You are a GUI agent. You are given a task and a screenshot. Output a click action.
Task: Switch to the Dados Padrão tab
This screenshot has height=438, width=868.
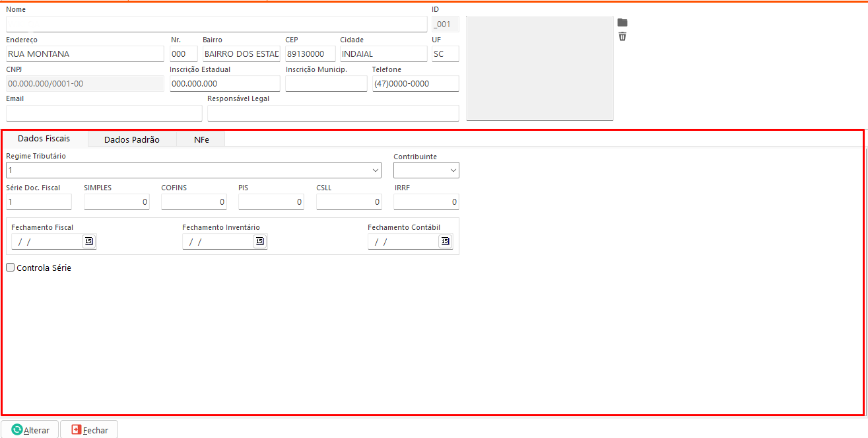pyautogui.click(x=131, y=139)
